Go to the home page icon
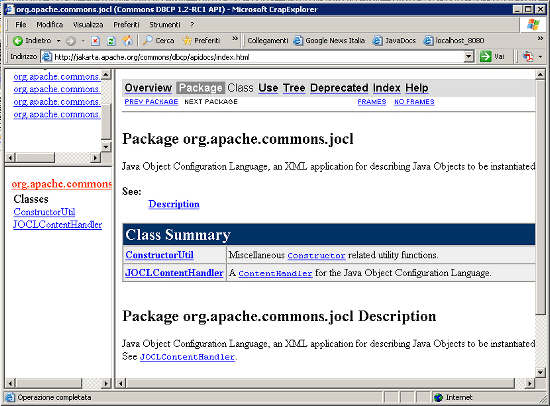550x406 pixels. [128, 41]
